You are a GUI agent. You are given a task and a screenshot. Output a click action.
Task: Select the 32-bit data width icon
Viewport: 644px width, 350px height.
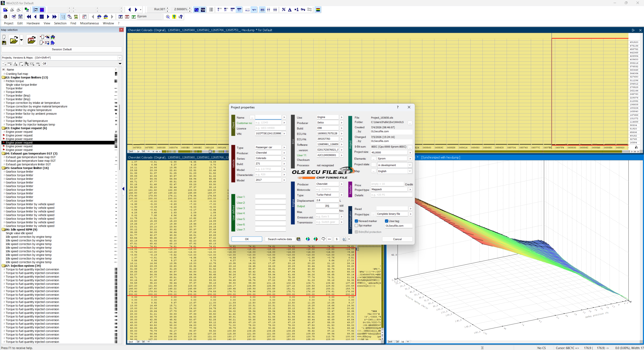[232, 10]
